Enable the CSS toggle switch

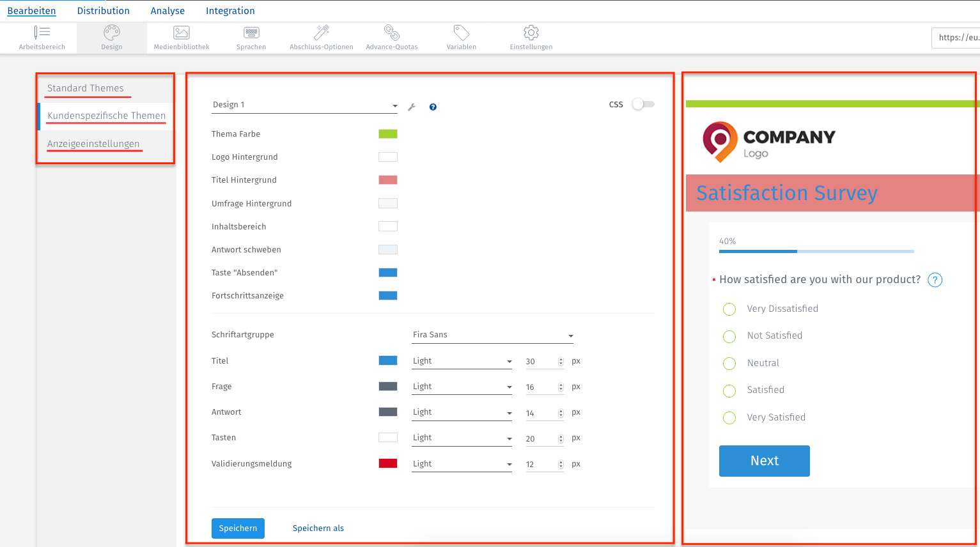click(642, 104)
